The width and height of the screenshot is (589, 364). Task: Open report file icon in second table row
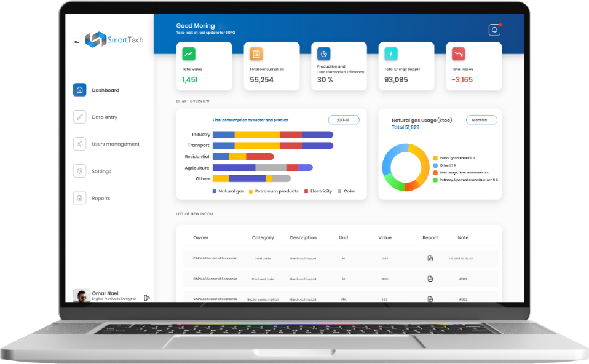click(x=430, y=279)
